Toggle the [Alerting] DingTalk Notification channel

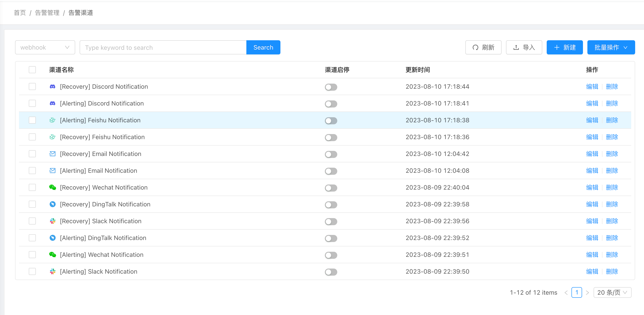click(x=332, y=237)
